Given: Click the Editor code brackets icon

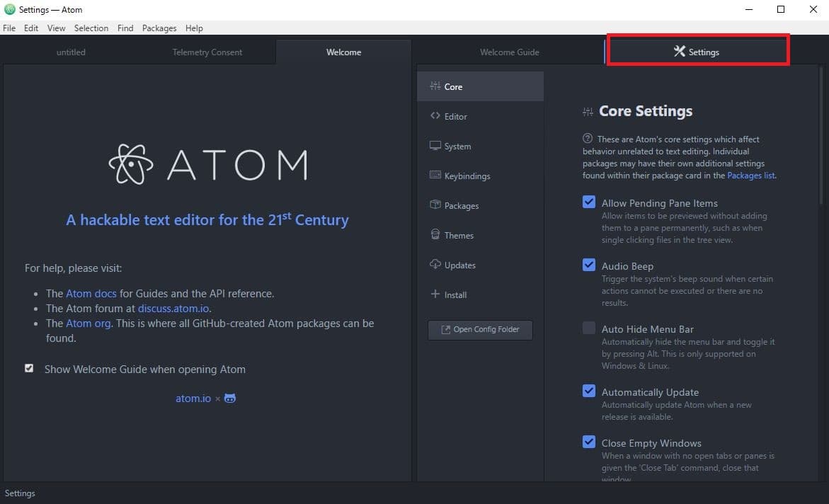Looking at the screenshot, I should click(x=435, y=116).
